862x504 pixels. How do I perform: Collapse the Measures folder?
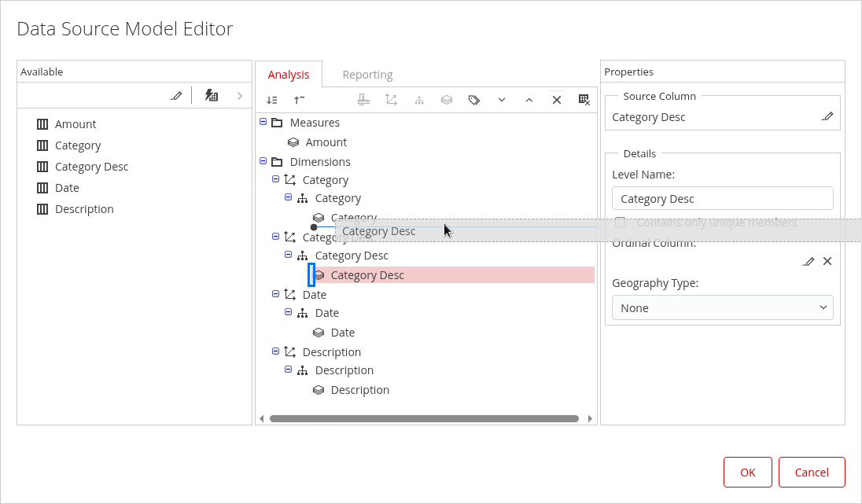coord(263,123)
